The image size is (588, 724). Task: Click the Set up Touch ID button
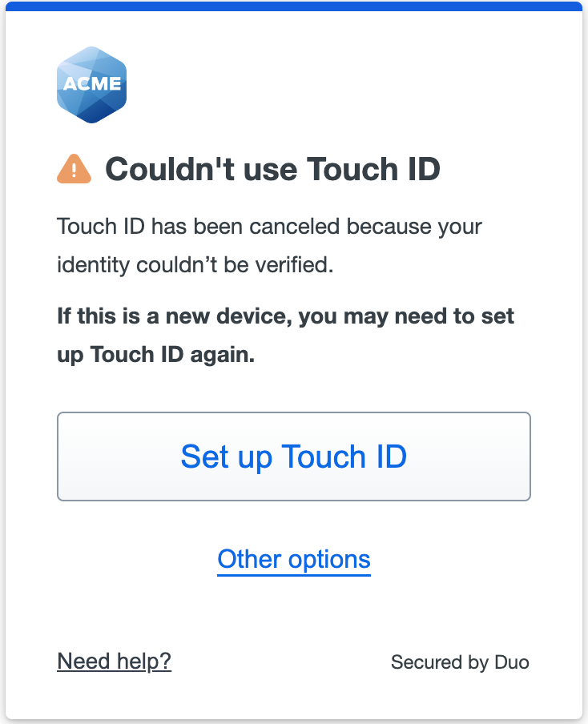coord(294,457)
